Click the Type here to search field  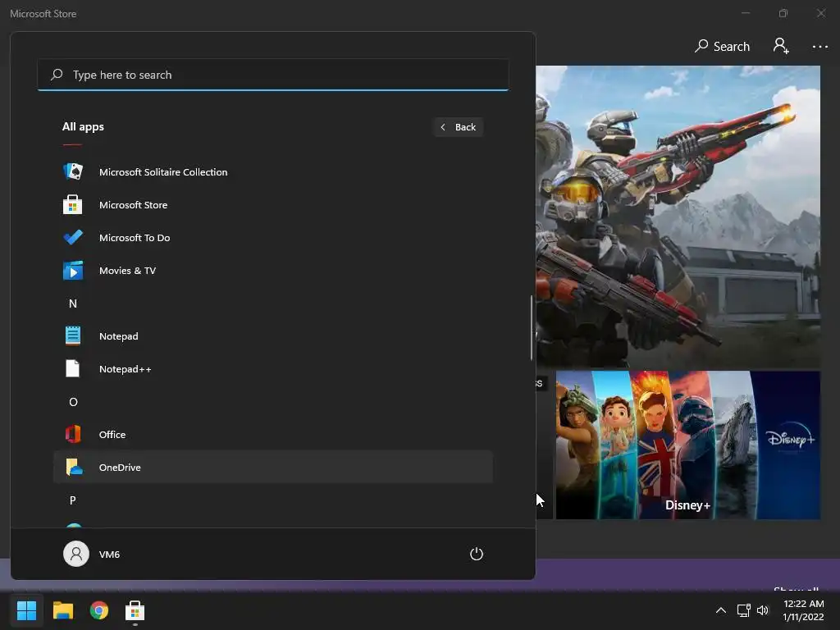(x=272, y=75)
